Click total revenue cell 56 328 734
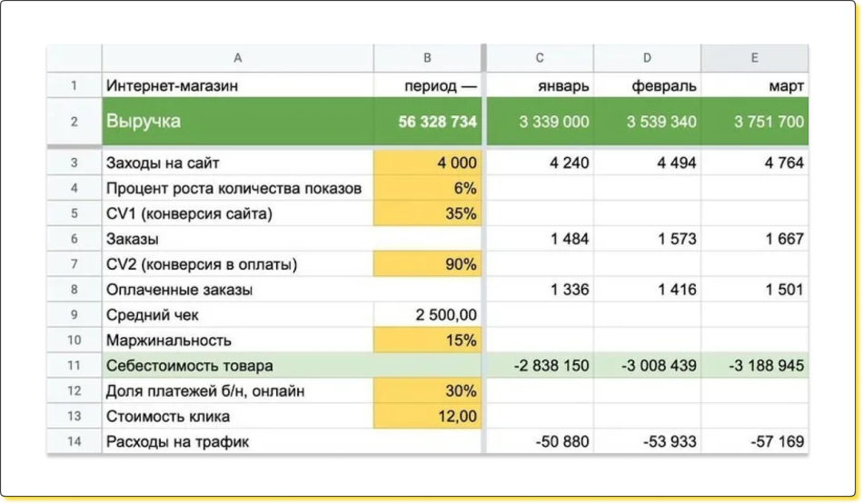This screenshot has width=863, height=504. [x=427, y=122]
